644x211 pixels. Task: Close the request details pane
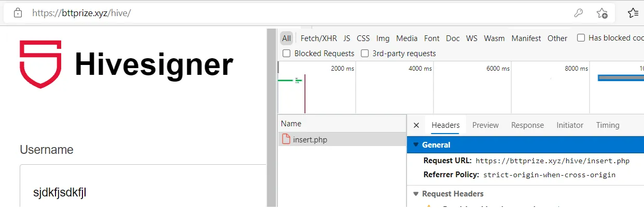click(x=416, y=125)
